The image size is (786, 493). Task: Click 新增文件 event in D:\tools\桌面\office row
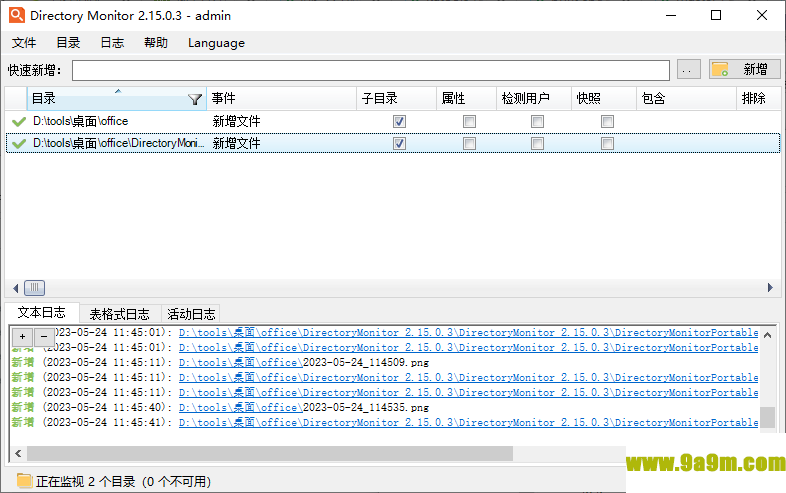pyautogui.click(x=237, y=121)
